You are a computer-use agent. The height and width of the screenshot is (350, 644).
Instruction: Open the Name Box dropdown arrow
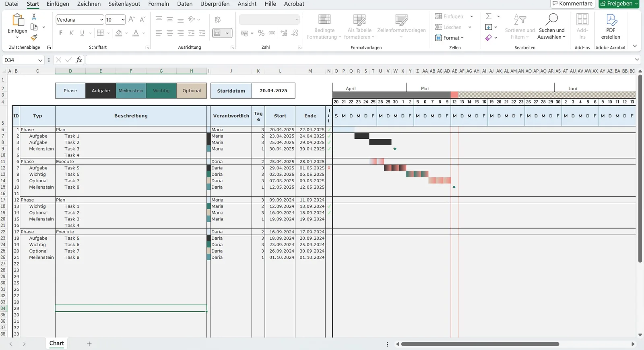[40, 60]
